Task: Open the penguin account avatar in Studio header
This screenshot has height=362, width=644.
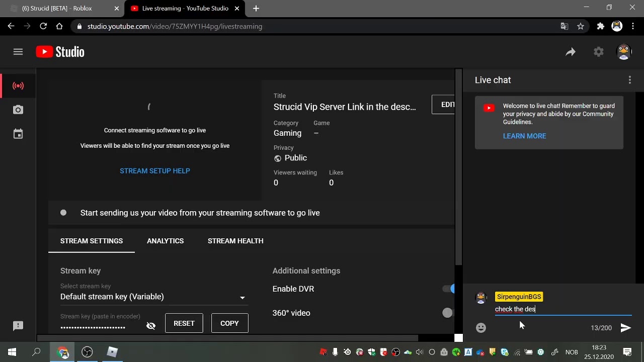Action: [624, 52]
